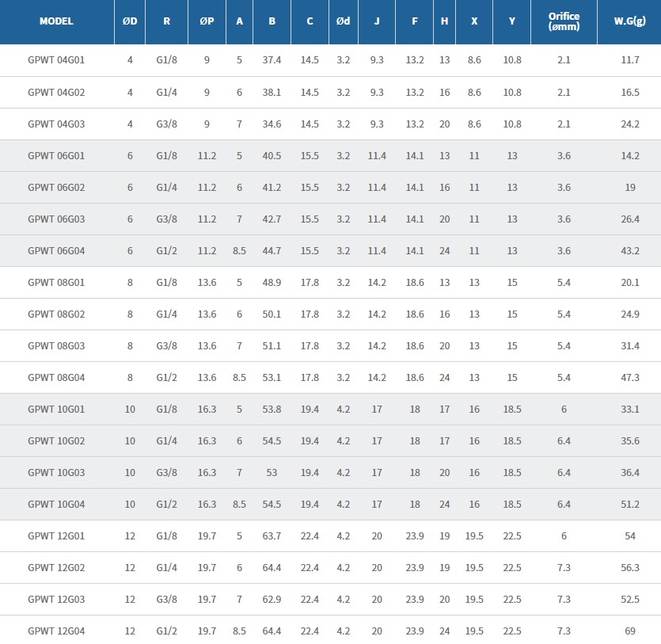Select the B dimension value 37.4
The image size is (661, 644).
(x=272, y=60)
